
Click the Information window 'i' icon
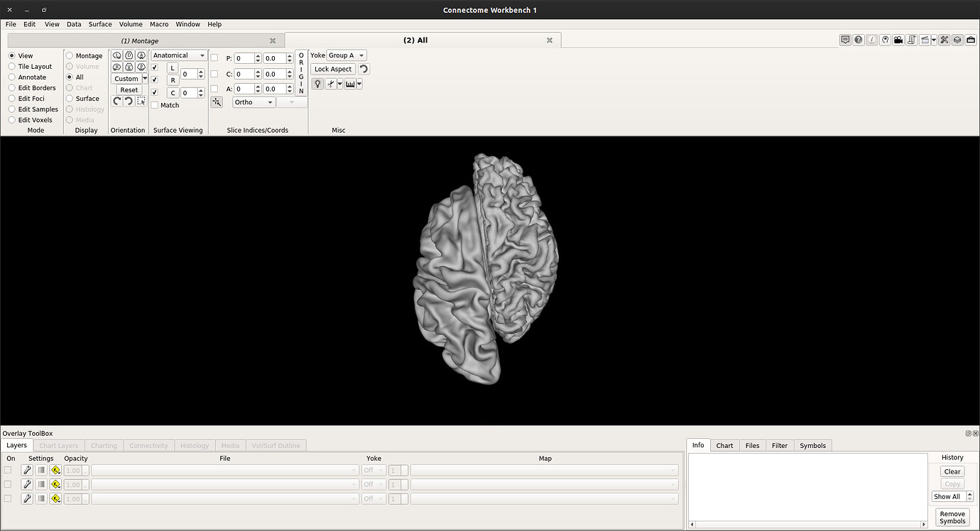pyautogui.click(x=872, y=40)
